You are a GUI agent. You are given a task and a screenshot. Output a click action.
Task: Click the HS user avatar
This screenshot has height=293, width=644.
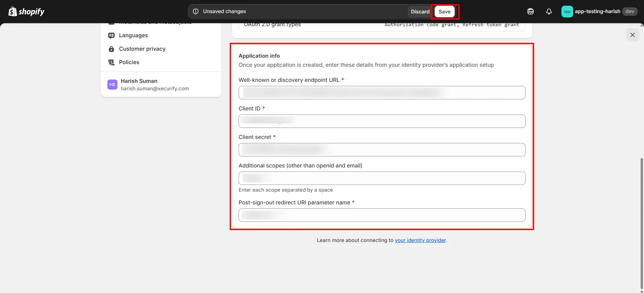[x=112, y=85]
